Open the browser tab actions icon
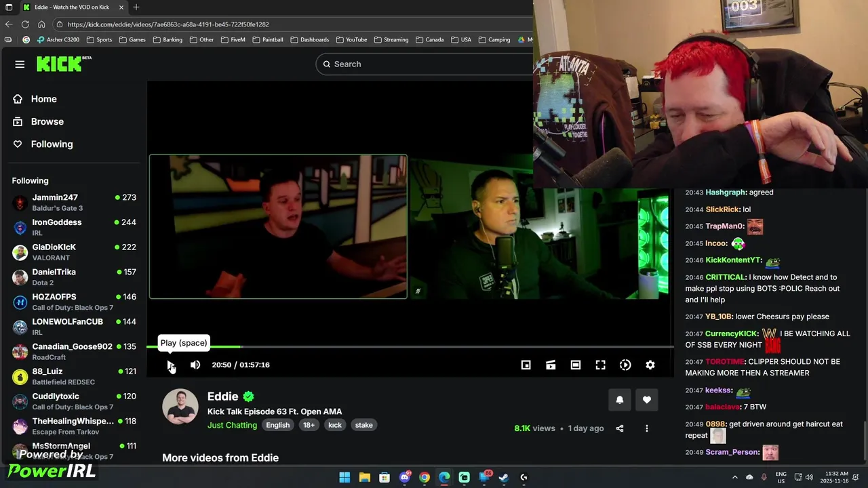 (9, 7)
